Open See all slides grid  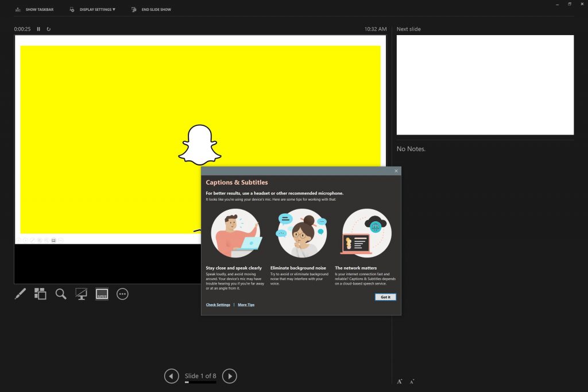41,294
